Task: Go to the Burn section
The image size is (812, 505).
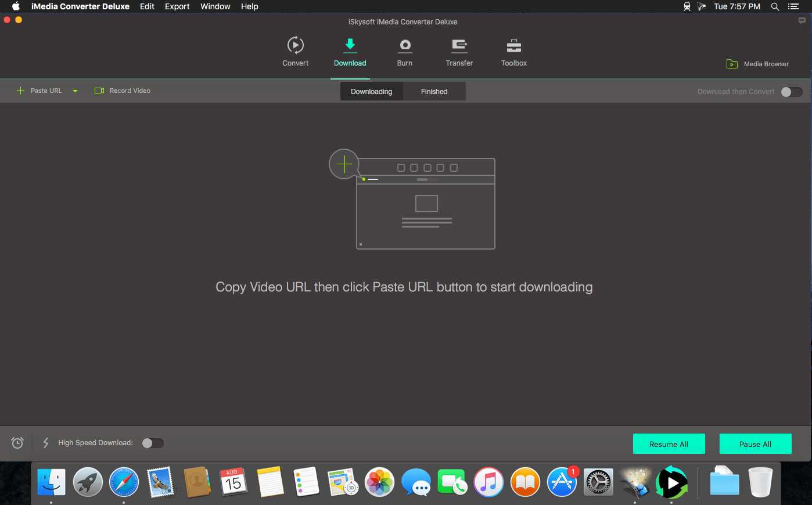Action: coord(405,52)
